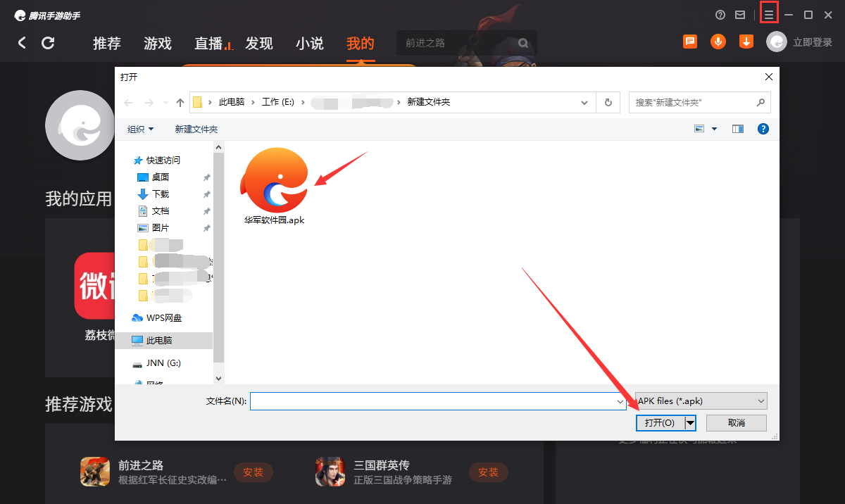Open the download manager icon
The image size is (845, 504).
click(746, 42)
